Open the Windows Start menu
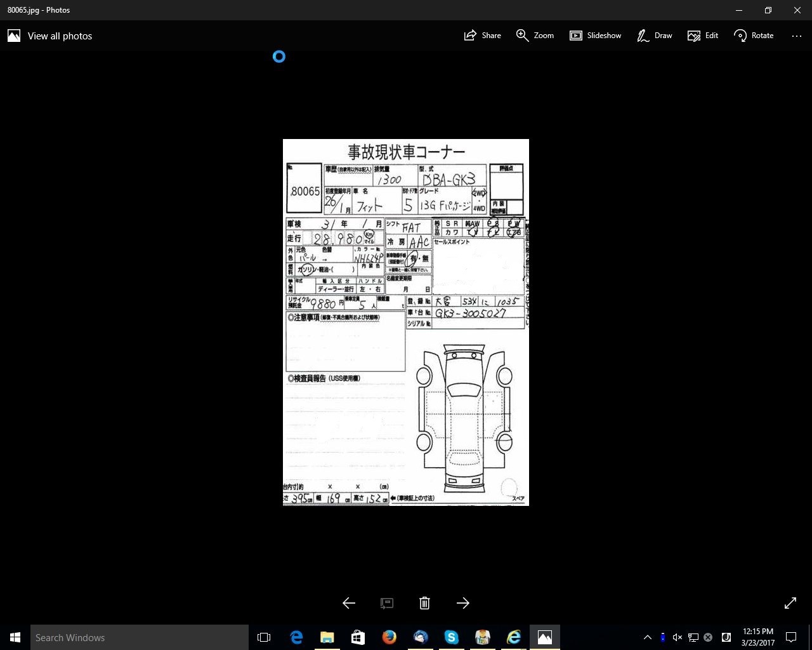The image size is (812, 650). coord(15,637)
